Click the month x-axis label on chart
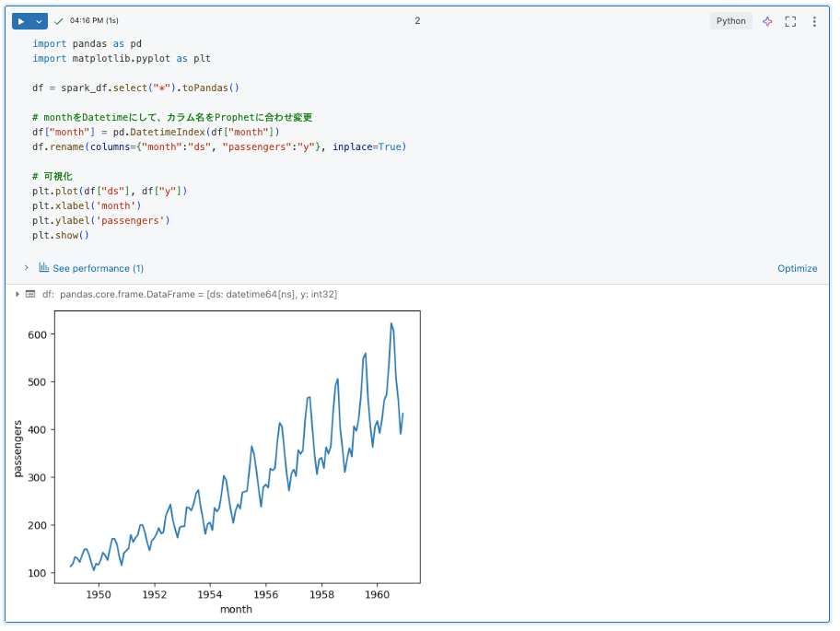 tap(236, 609)
